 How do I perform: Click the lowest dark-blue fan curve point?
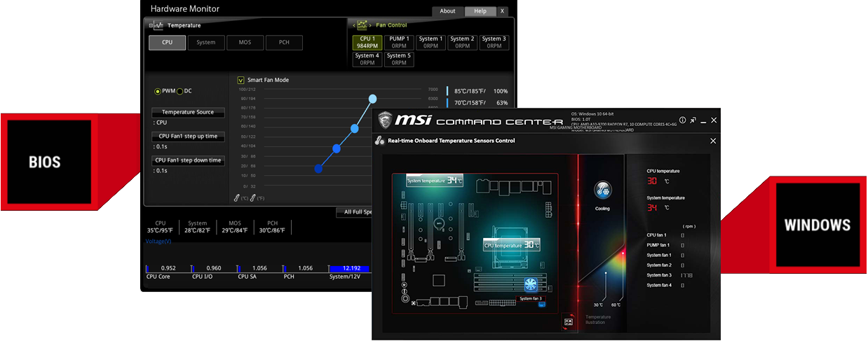tap(319, 169)
